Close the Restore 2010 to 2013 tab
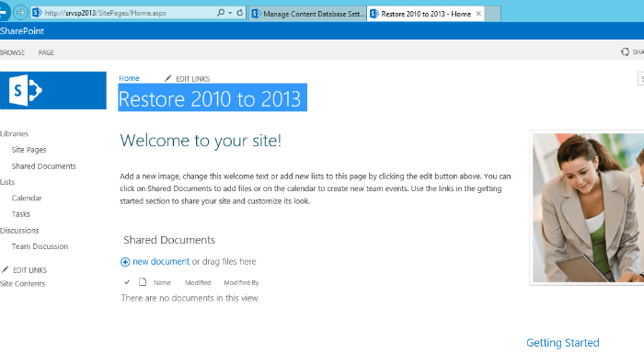The image size is (644, 353). click(478, 14)
